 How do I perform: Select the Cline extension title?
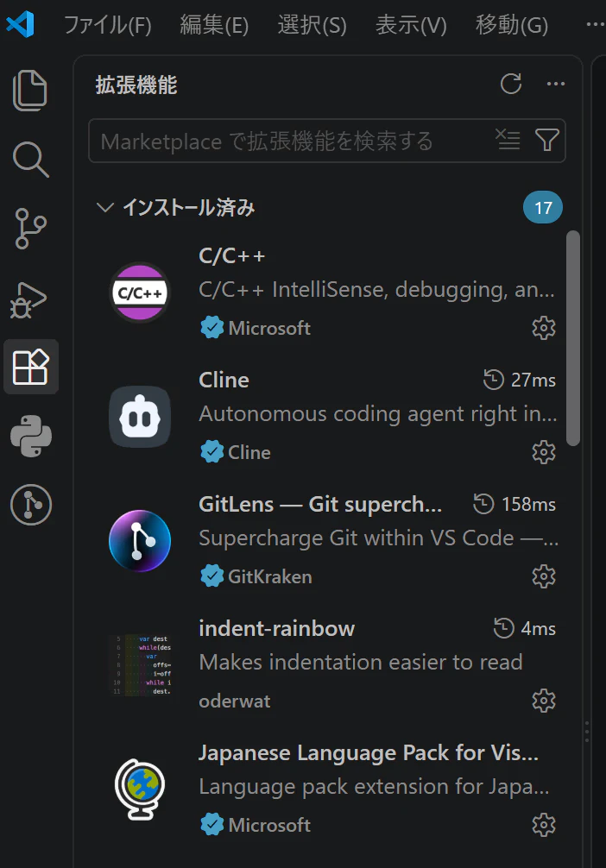(x=224, y=381)
